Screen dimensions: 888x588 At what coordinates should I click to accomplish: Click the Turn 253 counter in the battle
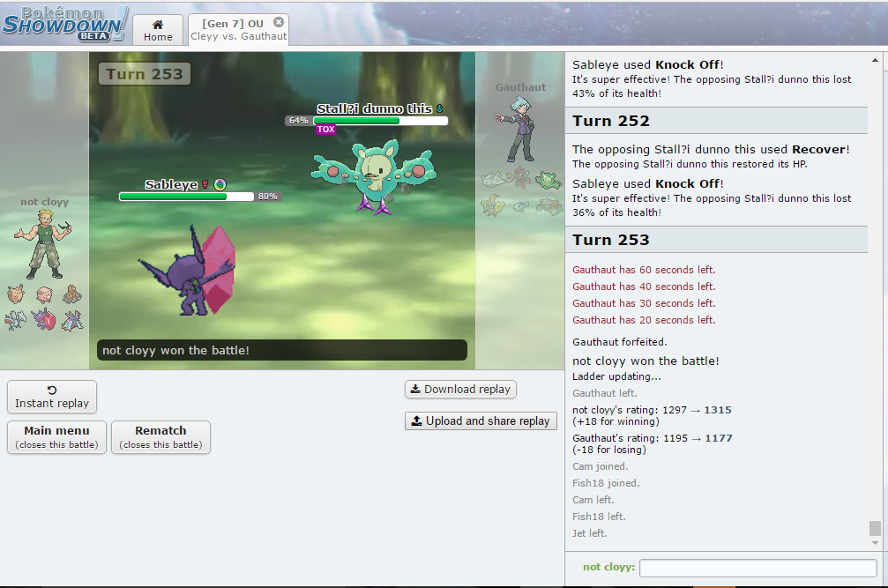[x=145, y=74]
